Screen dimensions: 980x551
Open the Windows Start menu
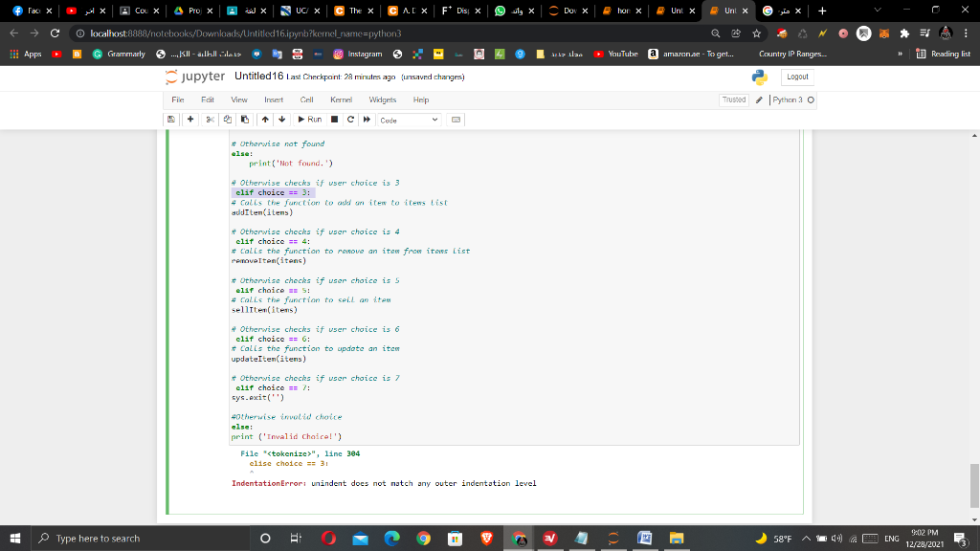[15, 538]
